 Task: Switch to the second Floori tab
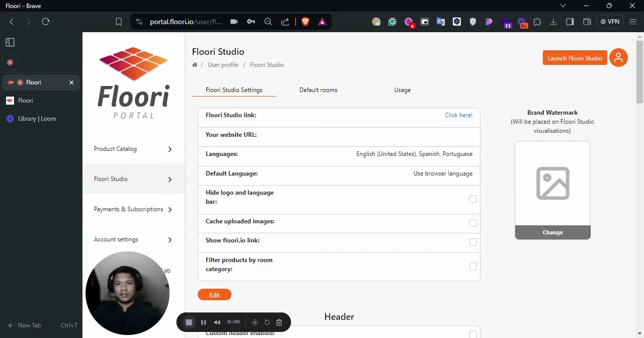[41, 101]
